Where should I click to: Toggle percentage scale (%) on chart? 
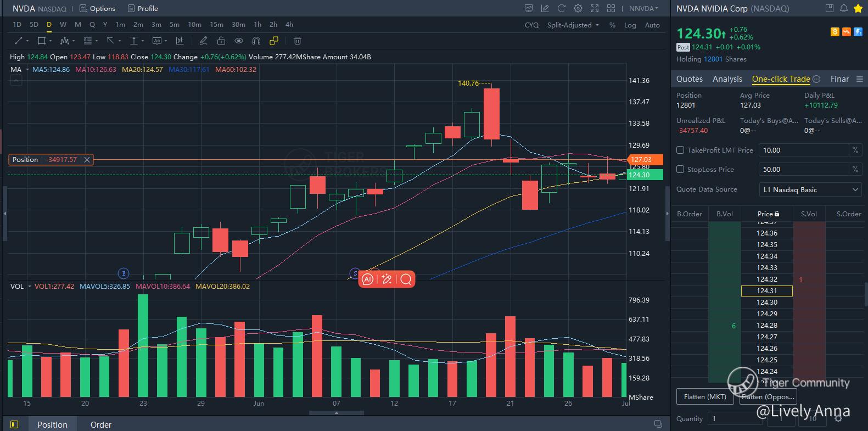pos(612,25)
